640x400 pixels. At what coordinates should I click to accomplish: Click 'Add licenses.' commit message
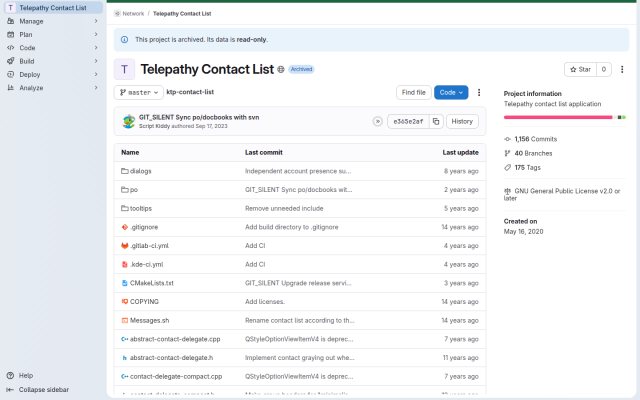pos(265,302)
